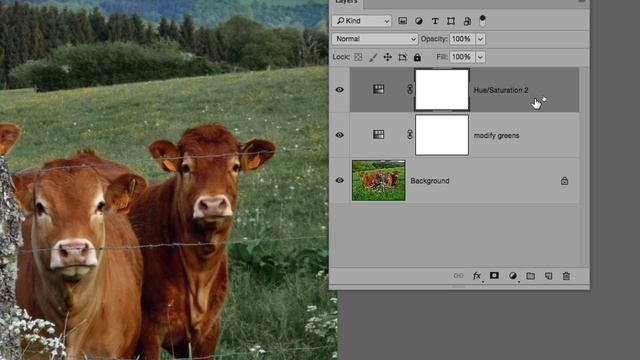This screenshot has height=360, width=640.
Task: Delete layer trash icon
Action: click(566, 276)
